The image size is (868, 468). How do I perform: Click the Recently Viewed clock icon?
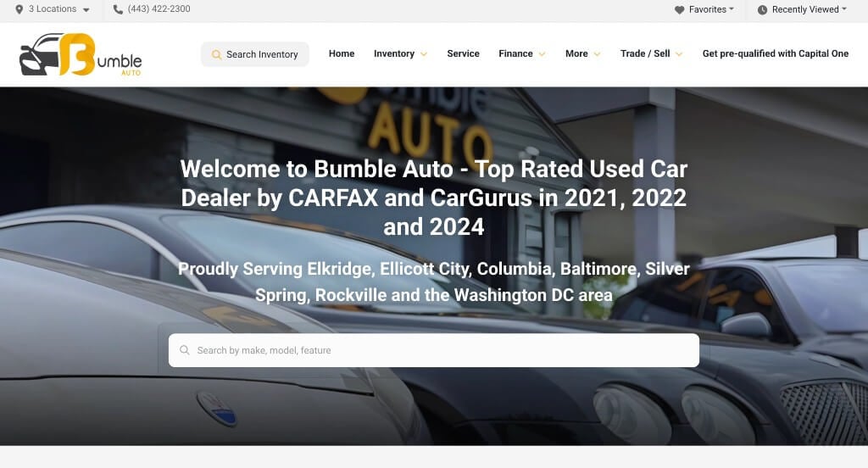pyautogui.click(x=762, y=10)
